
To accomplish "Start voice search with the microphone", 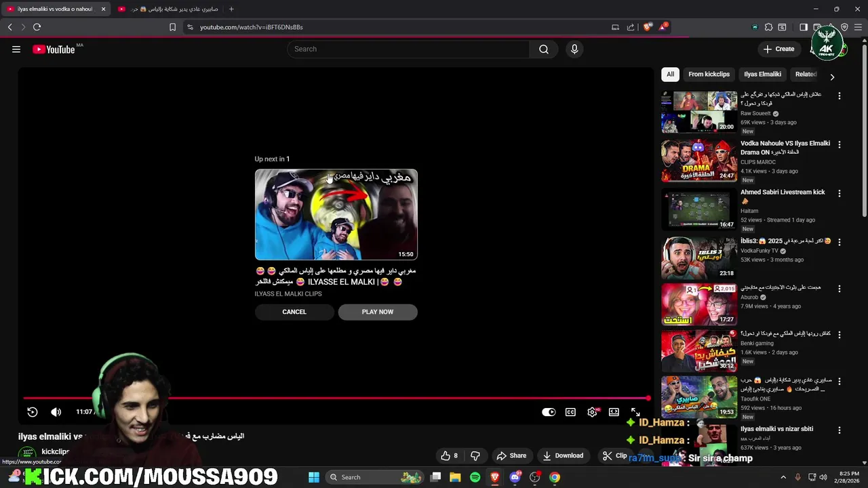I will click(574, 49).
